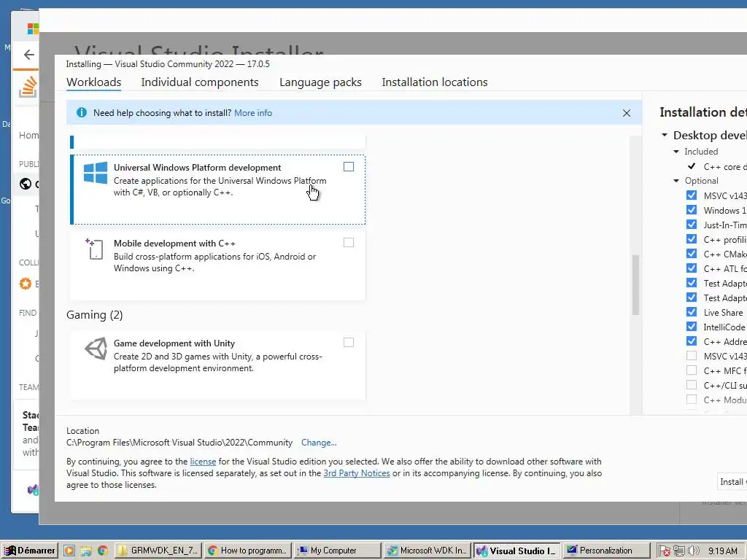Uncheck the Windows 1... optional component

click(x=692, y=210)
